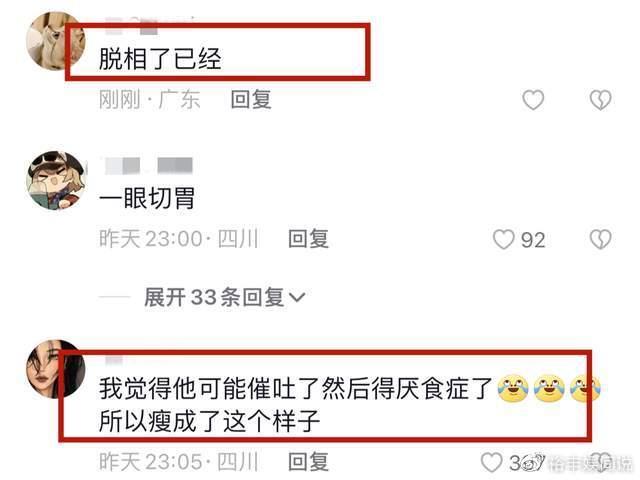The width and height of the screenshot is (640, 480).
Task: Reply to the comment posted 昨天 23:05
Action: pos(308,462)
